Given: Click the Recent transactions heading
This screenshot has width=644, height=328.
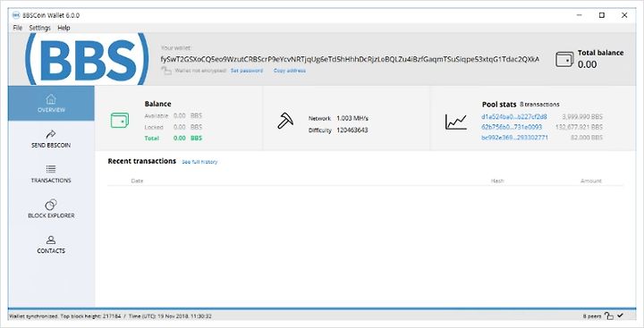Looking at the screenshot, I should (141, 161).
